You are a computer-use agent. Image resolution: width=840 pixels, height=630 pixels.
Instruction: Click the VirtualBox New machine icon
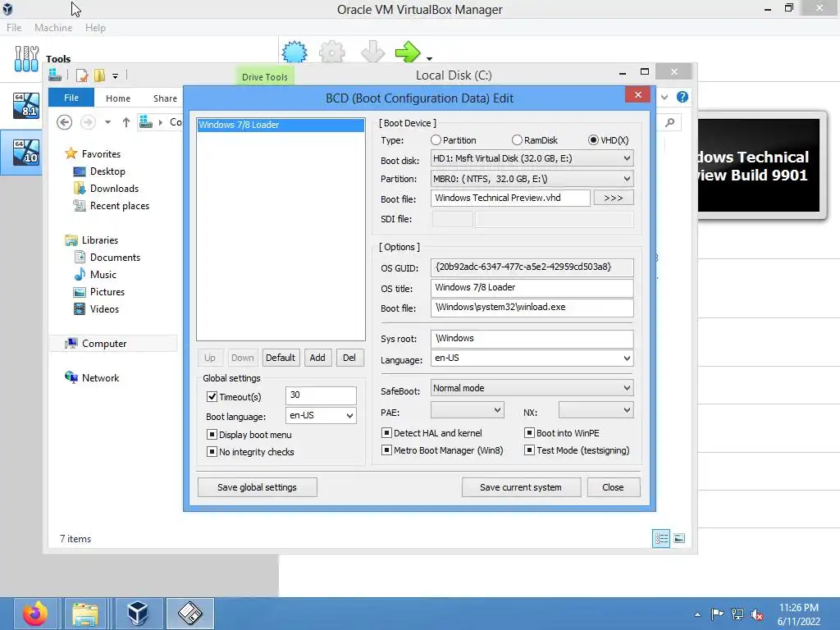(294, 52)
